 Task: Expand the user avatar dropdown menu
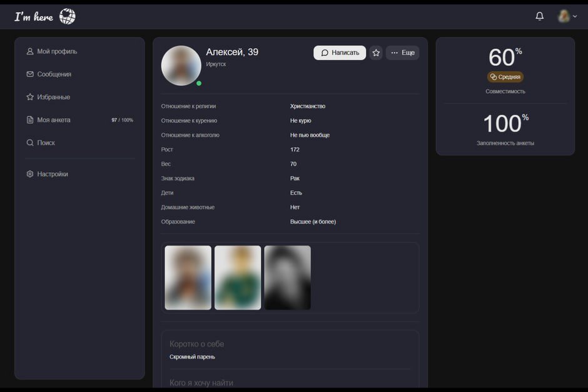pos(567,16)
